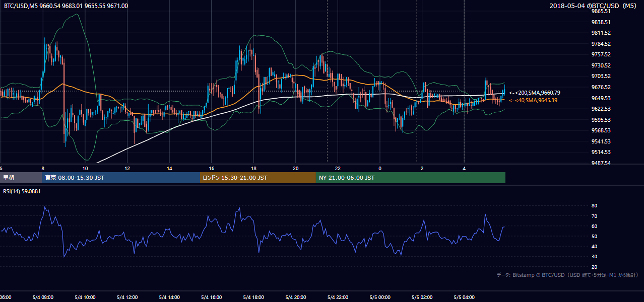Click hour tick 16 under price chart
Screen dimensions: 644x302
212,169
